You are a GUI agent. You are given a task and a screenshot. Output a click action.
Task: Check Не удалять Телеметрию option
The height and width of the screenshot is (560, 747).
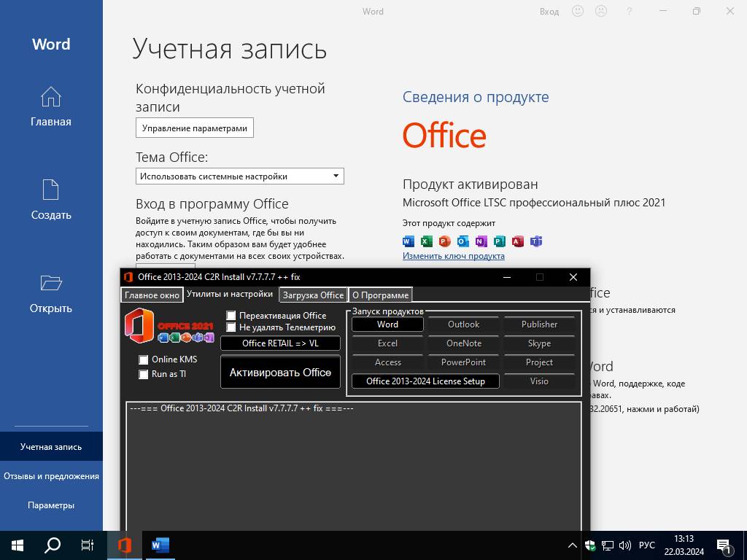point(231,327)
